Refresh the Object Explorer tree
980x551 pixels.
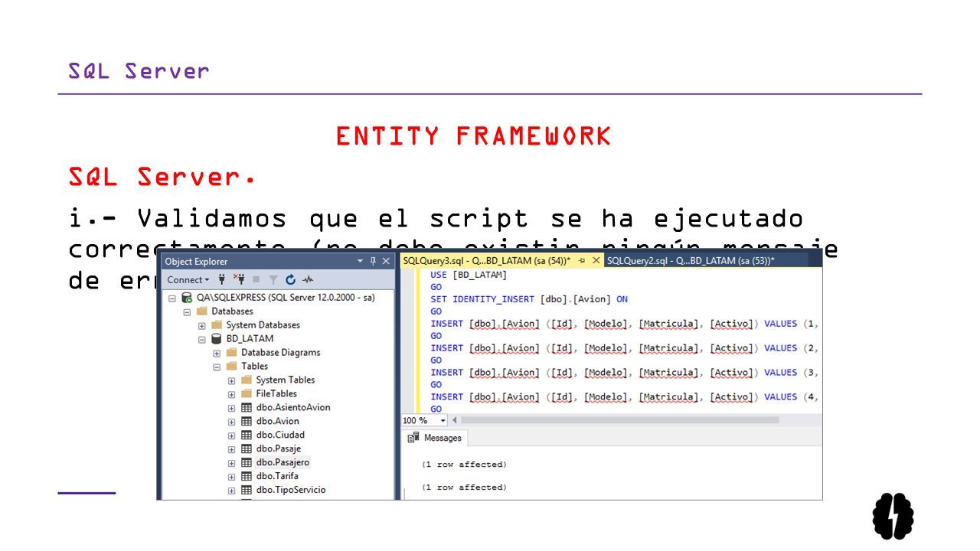tap(291, 279)
